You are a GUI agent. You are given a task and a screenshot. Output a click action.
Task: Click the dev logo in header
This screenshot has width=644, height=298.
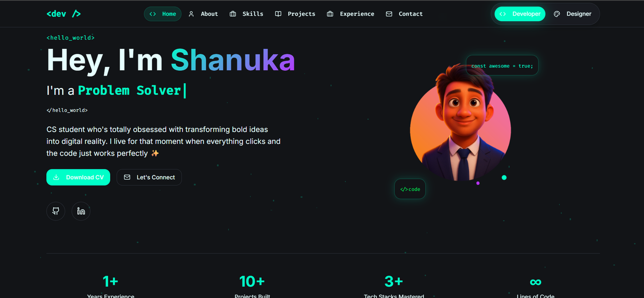tap(63, 14)
